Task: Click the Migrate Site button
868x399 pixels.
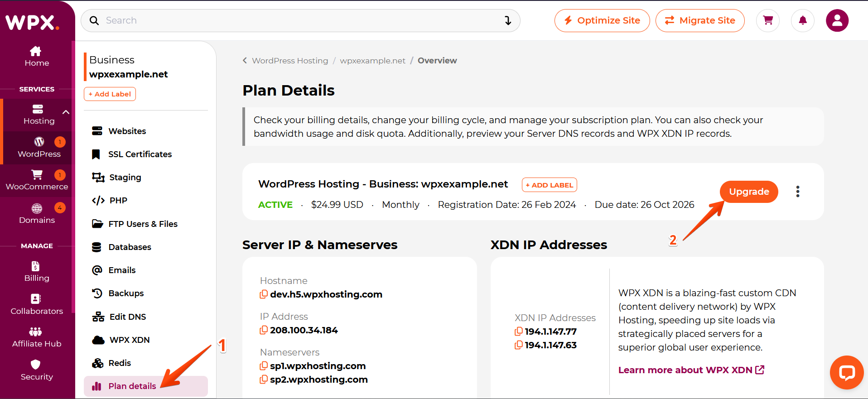Action: [x=700, y=20]
